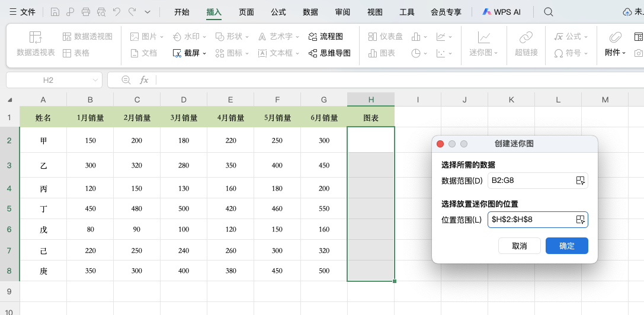Click range picker icon for 位置范围
The image size is (644, 315).
[581, 219]
